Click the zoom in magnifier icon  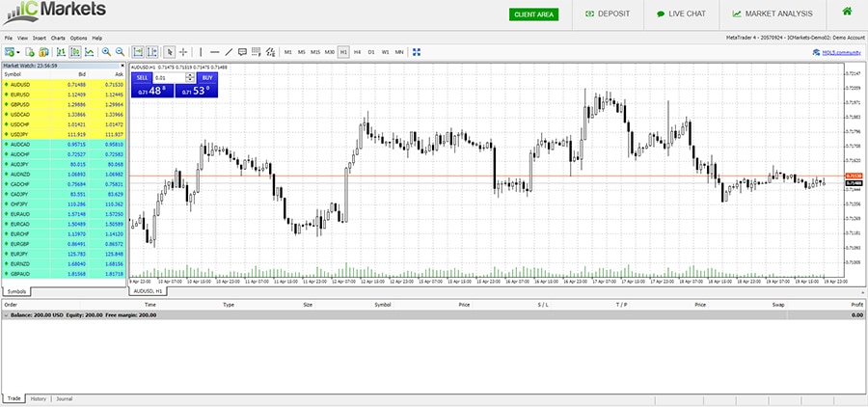tap(105, 51)
